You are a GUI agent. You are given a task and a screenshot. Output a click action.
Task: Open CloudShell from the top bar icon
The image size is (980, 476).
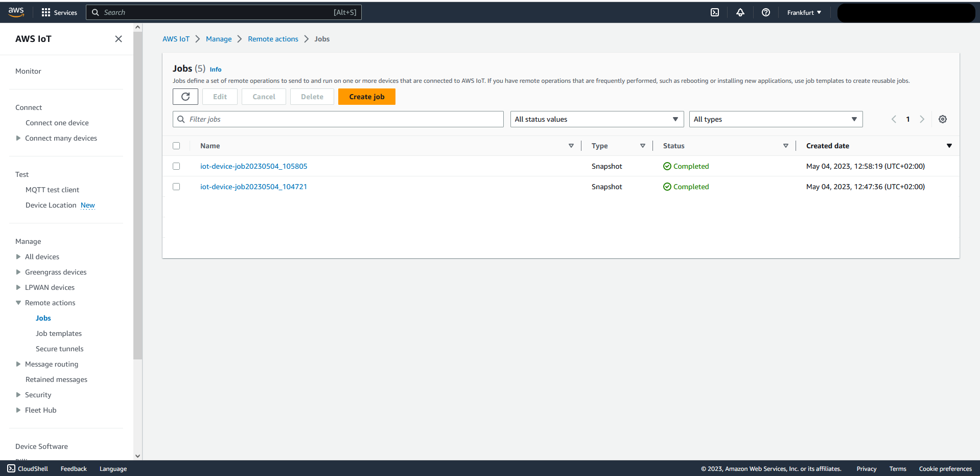715,12
